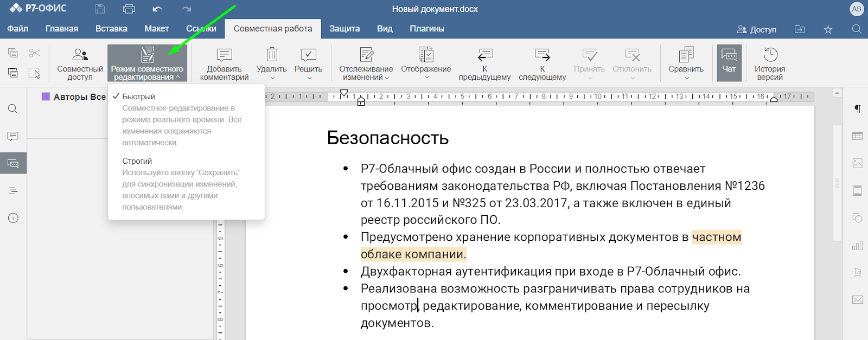Expand the Отклонить changes dropdown

(x=632, y=78)
